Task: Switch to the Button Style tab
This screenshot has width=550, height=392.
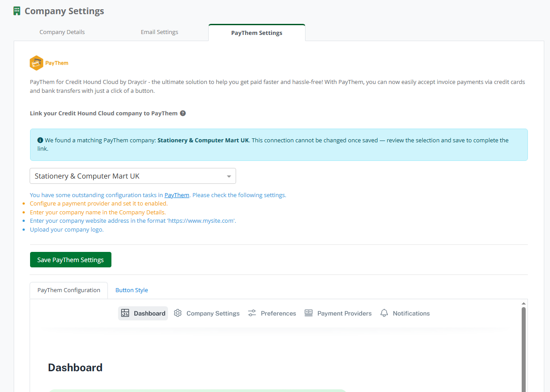Action: click(132, 290)
